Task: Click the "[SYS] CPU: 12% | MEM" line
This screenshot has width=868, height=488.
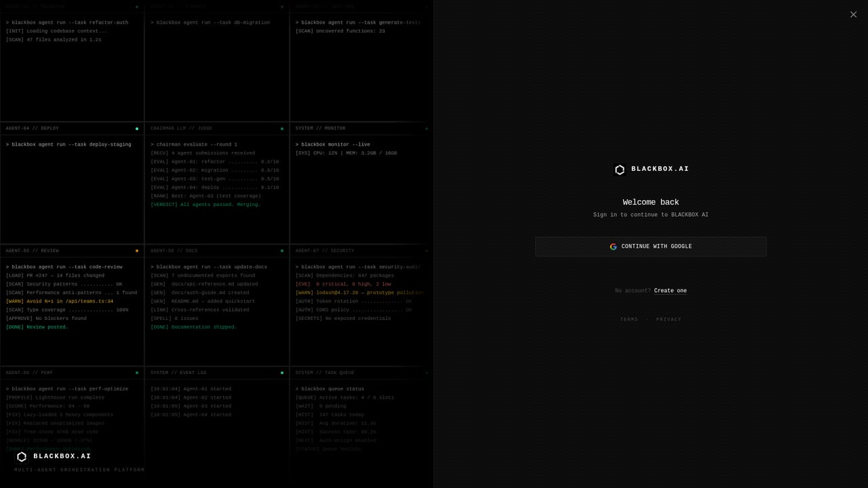Action: click(x=346, y=153)
